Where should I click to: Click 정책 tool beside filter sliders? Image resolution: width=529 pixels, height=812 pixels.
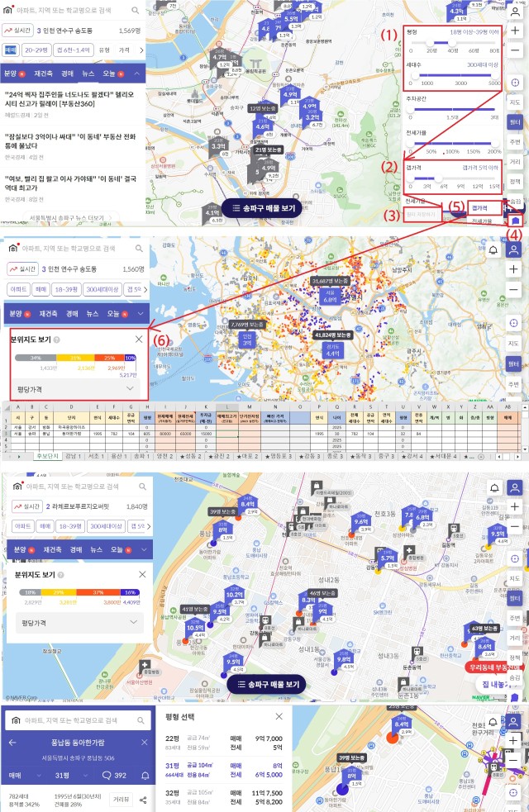pos(515,181)
